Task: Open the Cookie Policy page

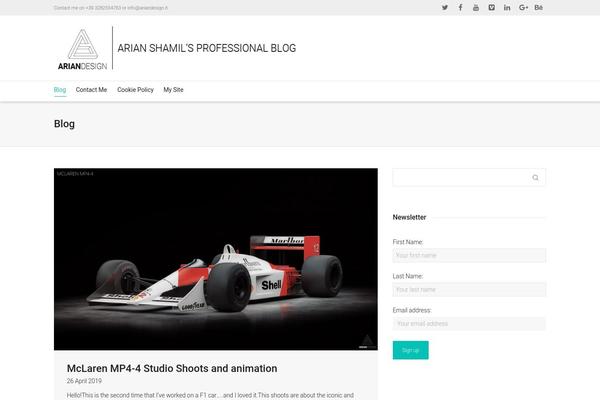Action: (135, 90)
